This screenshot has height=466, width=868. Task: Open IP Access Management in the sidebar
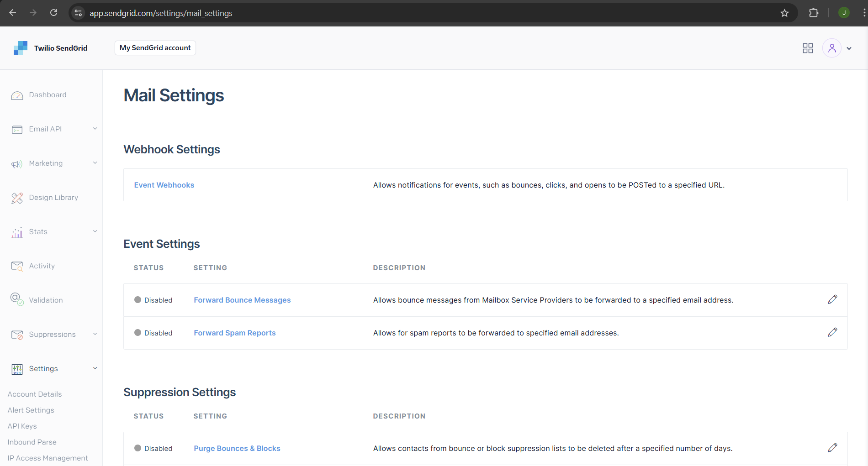point(48,458)
